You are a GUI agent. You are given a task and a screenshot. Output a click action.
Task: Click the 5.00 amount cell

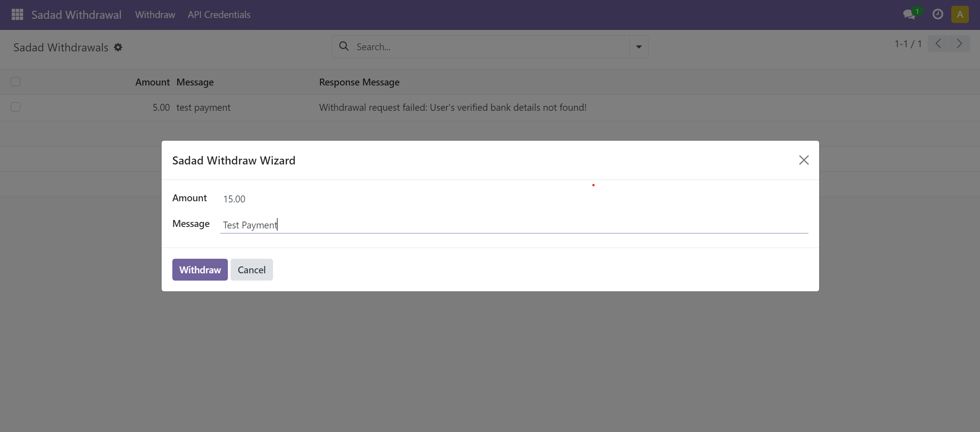click(x=161, y=107)
